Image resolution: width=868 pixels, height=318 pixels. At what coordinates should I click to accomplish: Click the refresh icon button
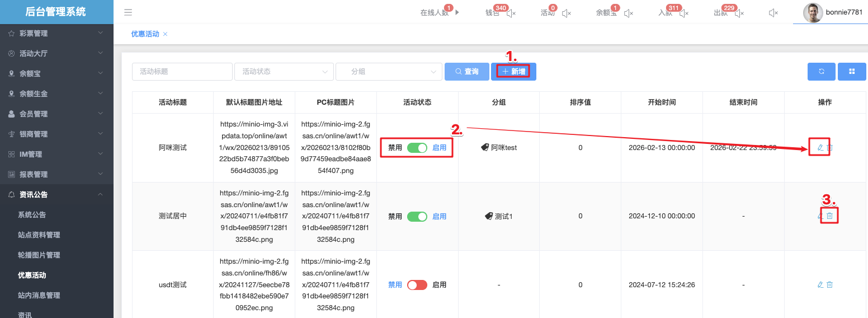pyautogui.click(x=821, y=72)
